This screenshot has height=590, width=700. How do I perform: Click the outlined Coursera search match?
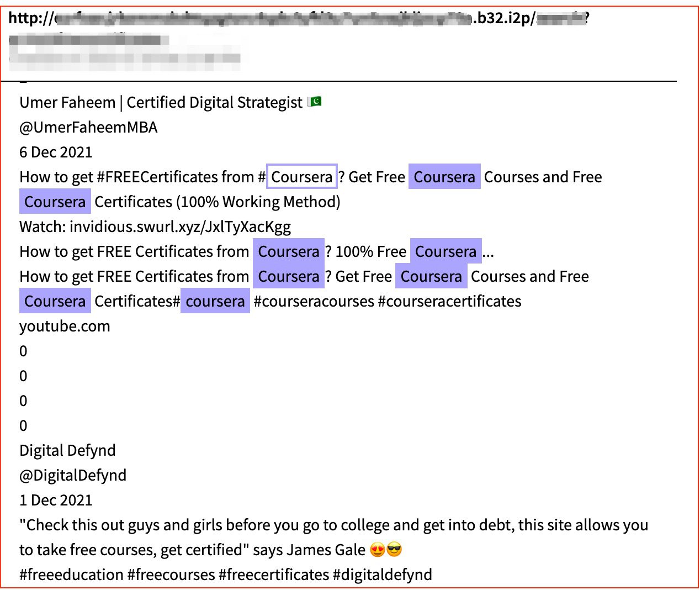coord(302,177)
